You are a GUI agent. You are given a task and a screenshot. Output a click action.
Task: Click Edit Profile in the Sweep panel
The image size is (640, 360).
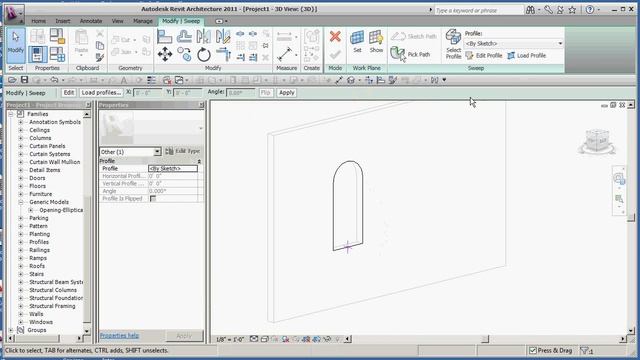[484, 56]
